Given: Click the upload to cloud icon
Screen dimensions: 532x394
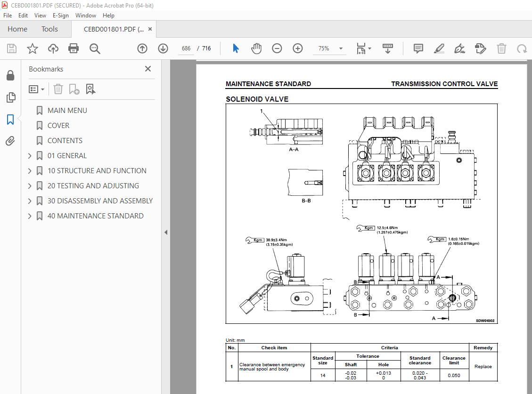Looking at the screenshot, I should point(53,48).
